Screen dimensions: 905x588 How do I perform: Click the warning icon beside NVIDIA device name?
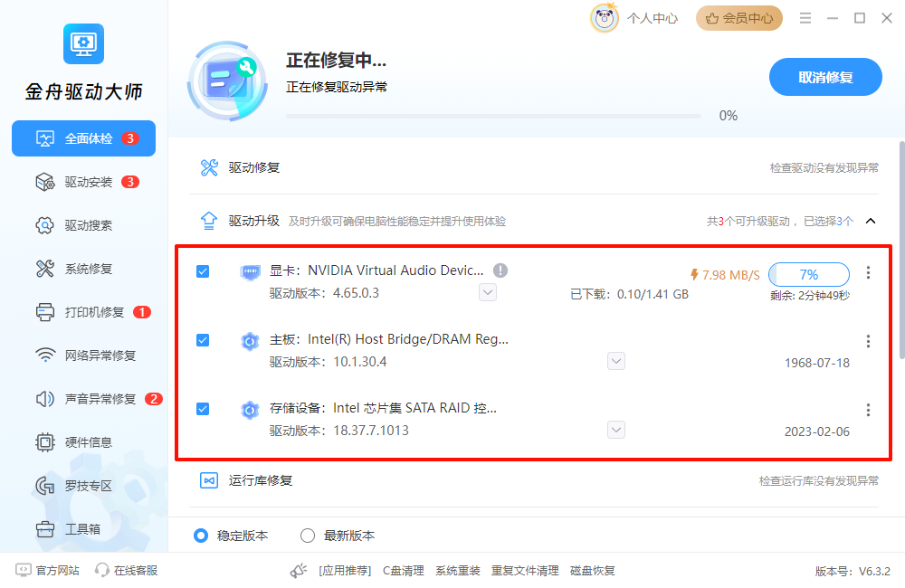click(500, 270)
